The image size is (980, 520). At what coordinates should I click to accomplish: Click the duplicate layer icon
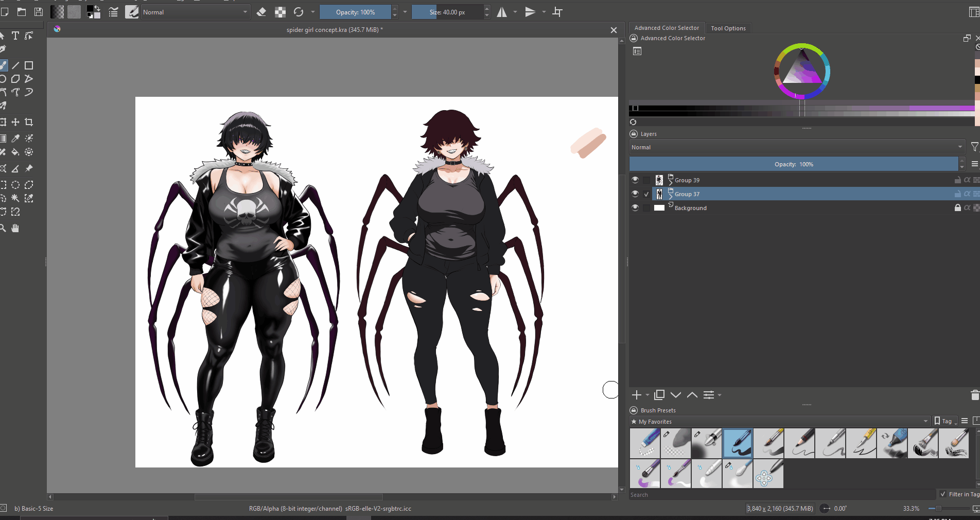point(659,395)
